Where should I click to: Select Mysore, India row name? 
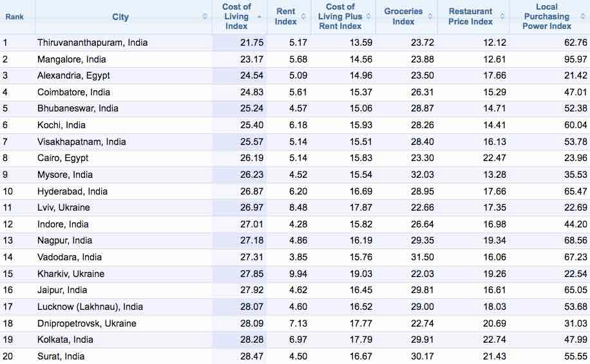(x=64, y=175)
